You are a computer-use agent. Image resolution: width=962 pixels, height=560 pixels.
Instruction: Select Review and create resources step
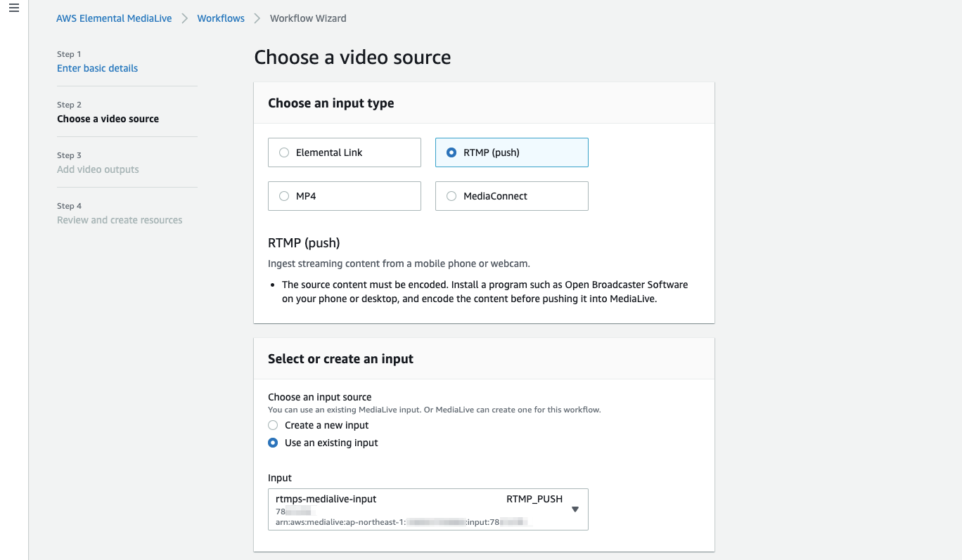[120, 220]
